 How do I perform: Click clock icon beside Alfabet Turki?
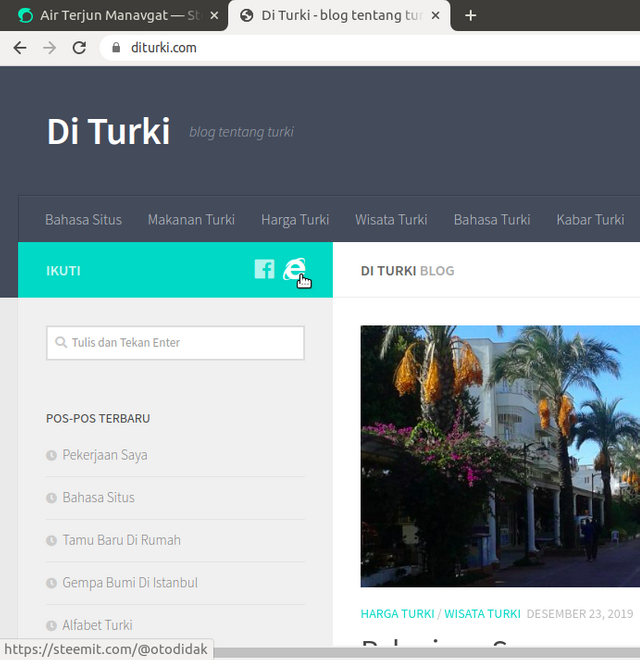tap(51, 625)
